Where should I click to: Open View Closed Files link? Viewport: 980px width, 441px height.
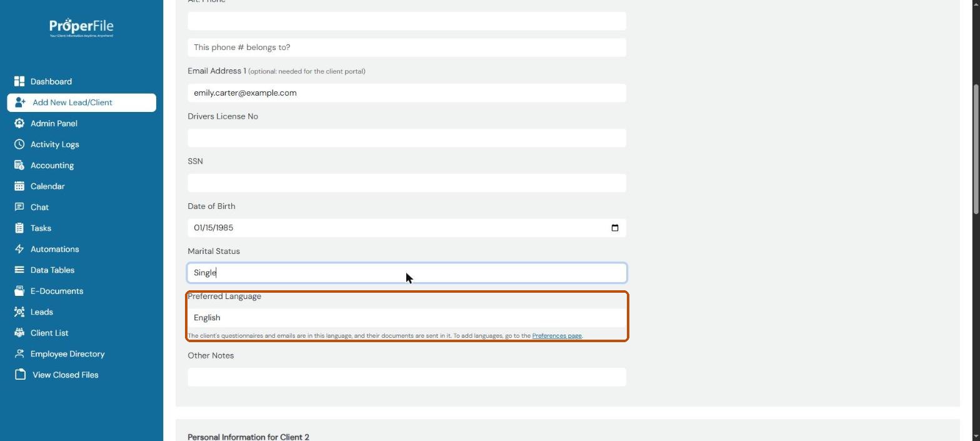coord(66,375)
